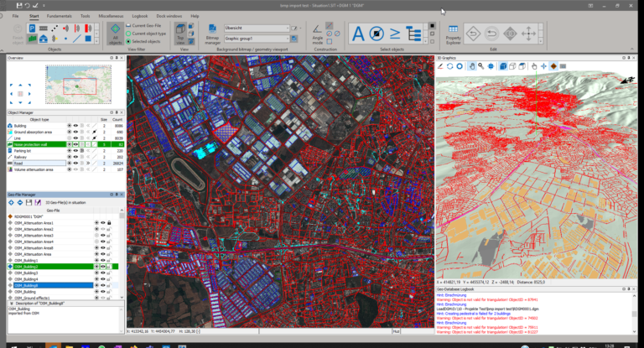Toggle visibility eye for Railway object type
The width and height of the screenshot is (644, 348).
75,157
